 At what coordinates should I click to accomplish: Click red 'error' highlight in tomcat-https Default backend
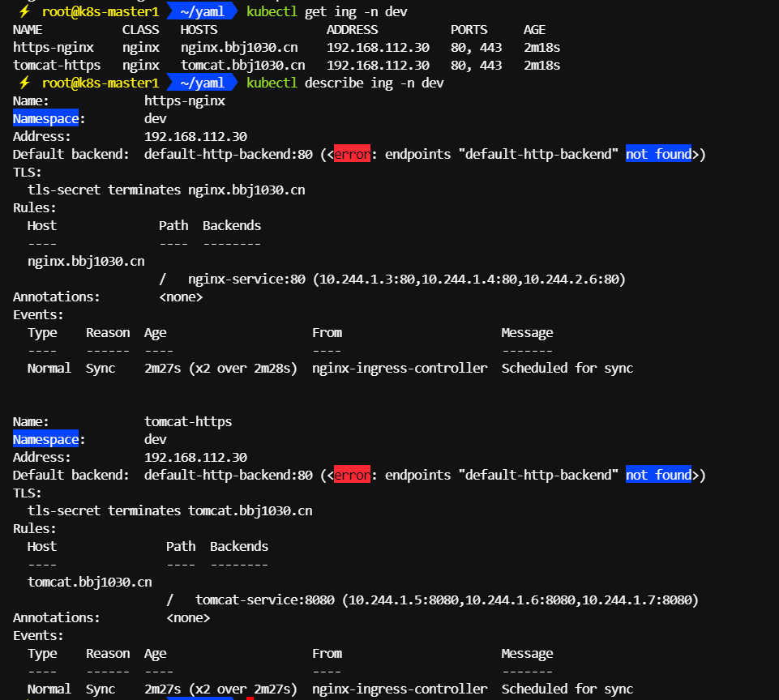pyautogui.click(x=353, y=475)
